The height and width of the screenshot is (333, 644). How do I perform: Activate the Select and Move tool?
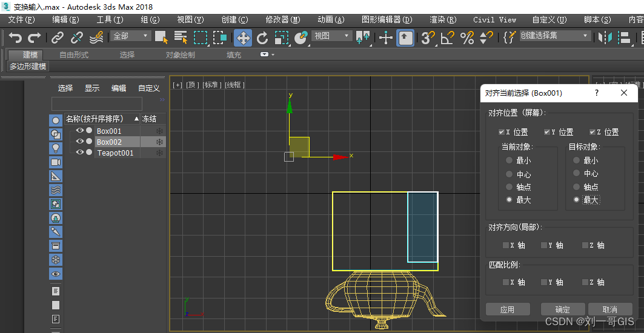pos(243,38)
